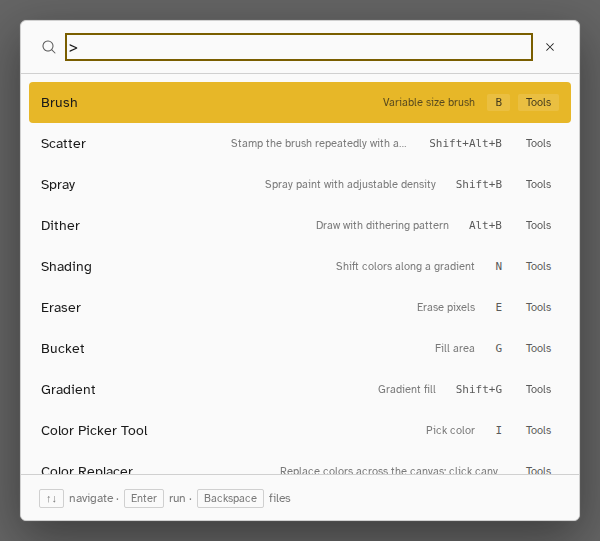This screenshot has width=600, height=541.
Task: Click the Tools tag on Brush row
Action: point(538,103)
